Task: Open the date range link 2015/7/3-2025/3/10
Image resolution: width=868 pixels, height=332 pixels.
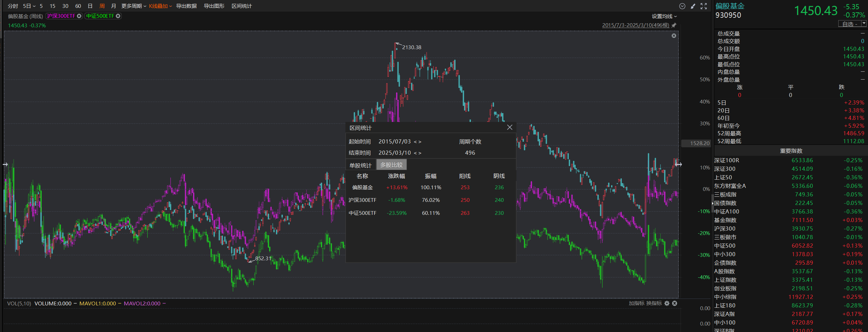Action: 635,25
